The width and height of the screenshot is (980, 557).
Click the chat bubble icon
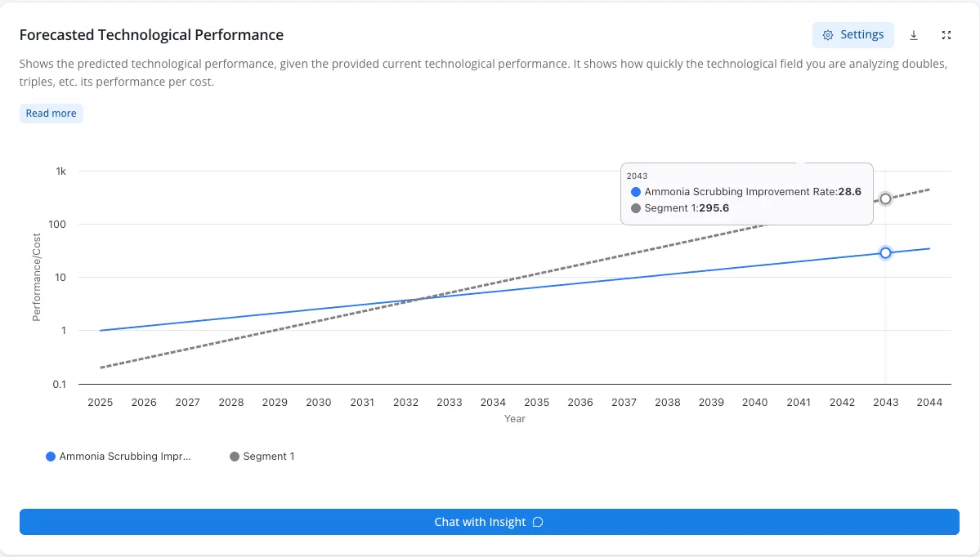pyautogui.click(x=538, y=522)
